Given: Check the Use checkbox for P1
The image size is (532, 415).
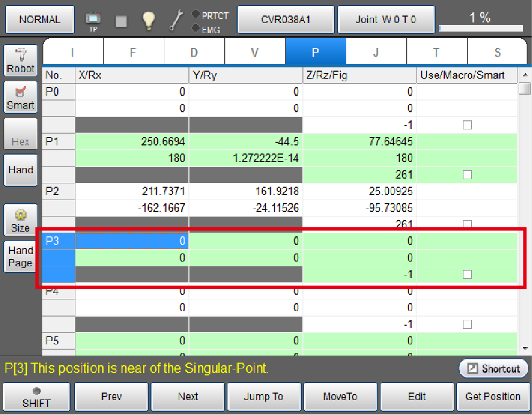Looking at the screenshot, I should pos(467,174).
